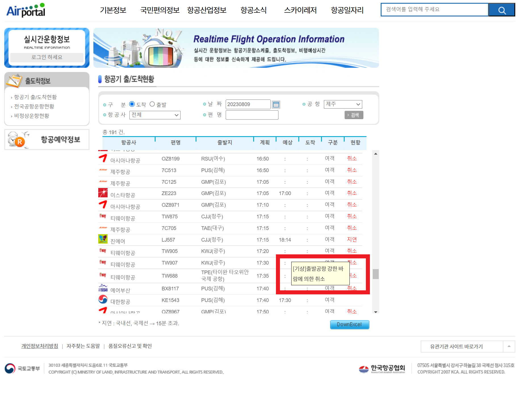Click the 항공사 column header

[x=129, y=143]
